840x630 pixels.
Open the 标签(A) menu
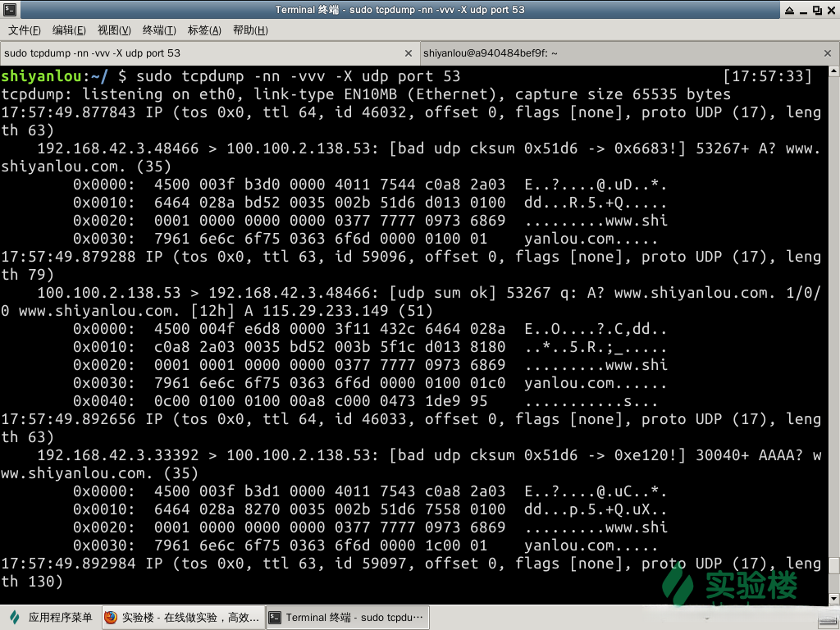[204, 30]
